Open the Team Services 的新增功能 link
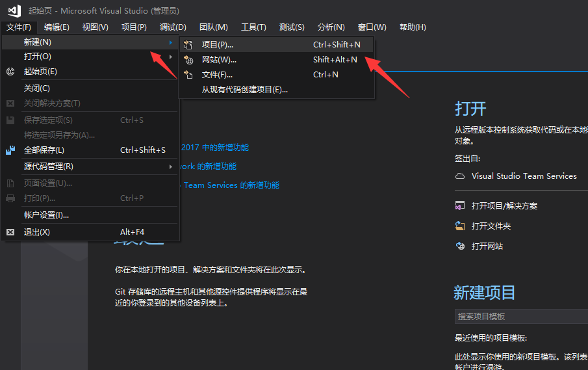The image size is (588, 370). pyautogui.click(x=231, y=185)
